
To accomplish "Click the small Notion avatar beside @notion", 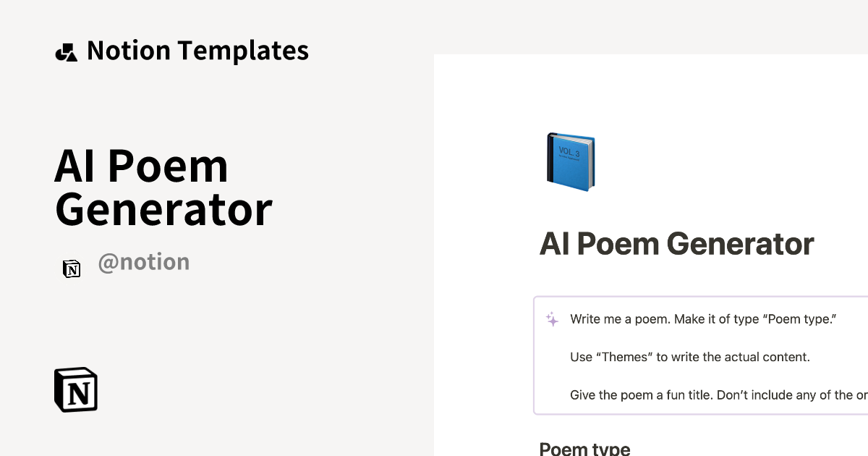I will point(71,269).
